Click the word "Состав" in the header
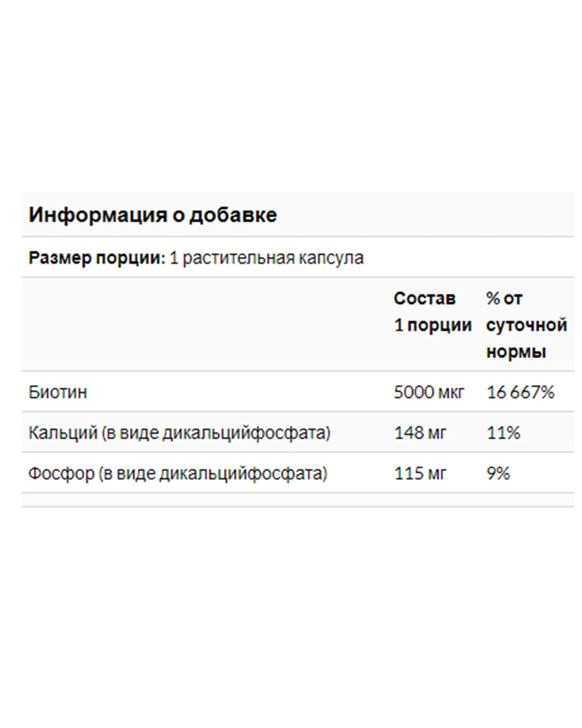Image resolution: width=582 pixels, height=728 pixels. (424, 298)
